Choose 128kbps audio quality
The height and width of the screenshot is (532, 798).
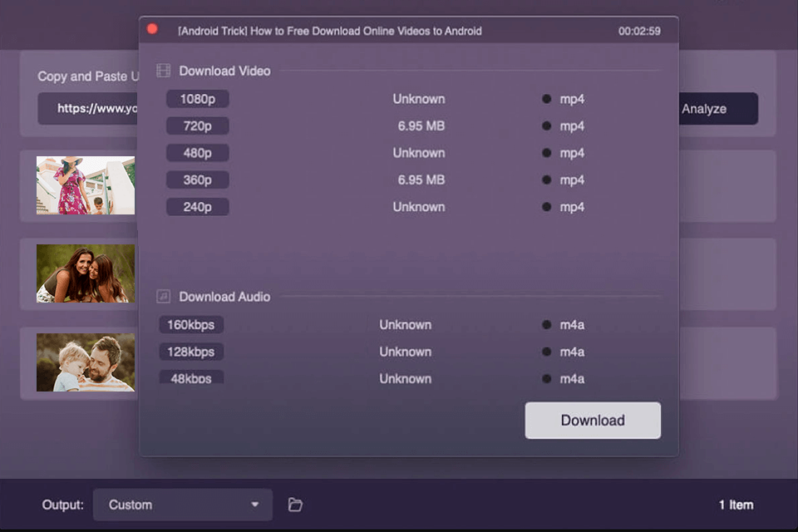tap(190, 351)
